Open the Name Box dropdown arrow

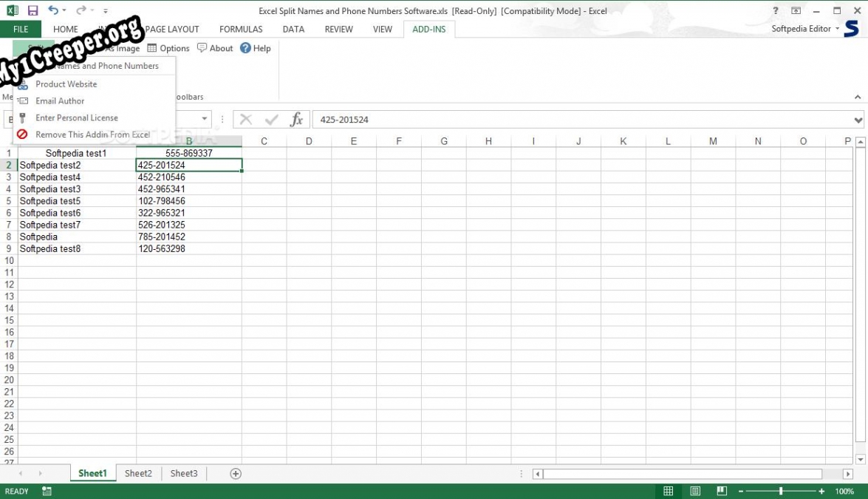tap(205, 118)
